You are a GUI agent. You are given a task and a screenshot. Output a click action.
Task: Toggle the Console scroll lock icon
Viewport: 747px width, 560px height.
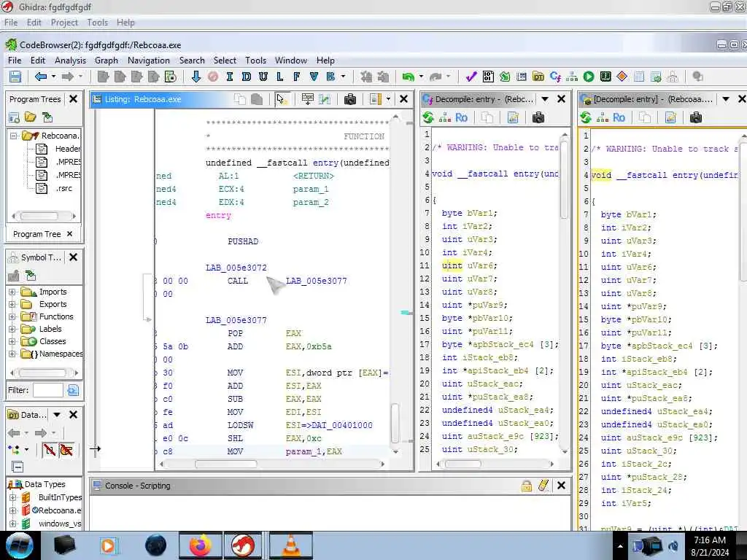pyautogui.click(x=527, y=485)
